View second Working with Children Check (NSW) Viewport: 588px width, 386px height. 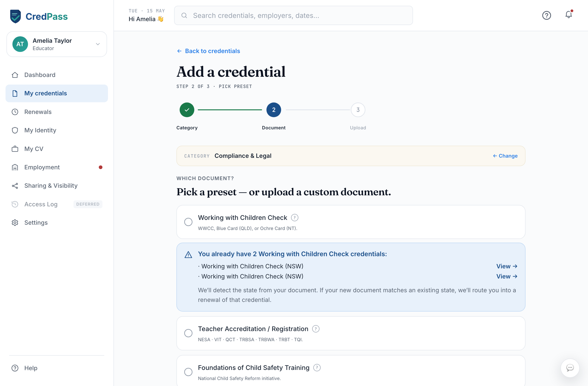[x=507, y=276]
